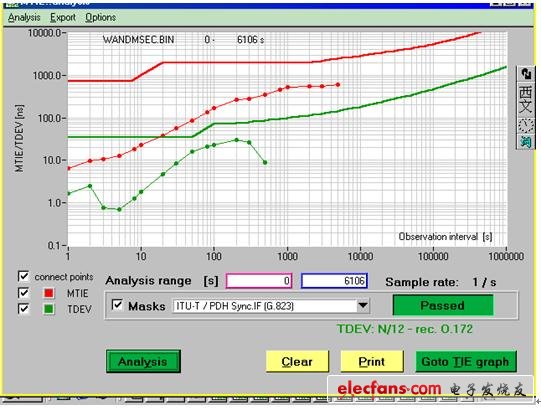Open the Options menu

click(100, 17)
